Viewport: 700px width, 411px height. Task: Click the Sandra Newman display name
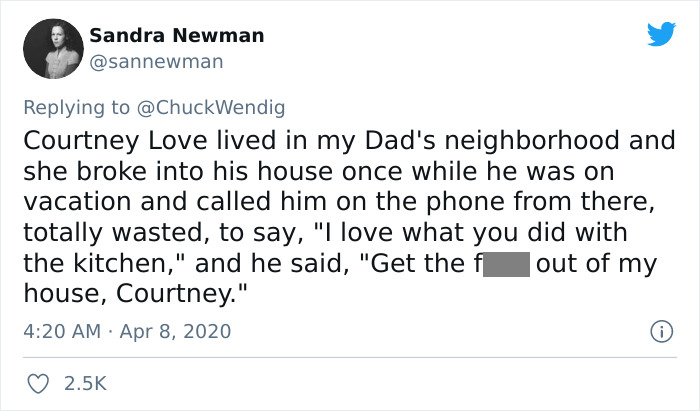(177, 36)
